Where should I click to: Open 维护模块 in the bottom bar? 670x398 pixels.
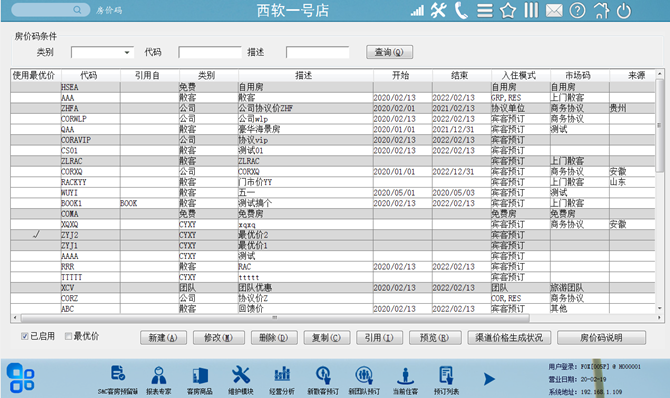click(x=241, y=379)
